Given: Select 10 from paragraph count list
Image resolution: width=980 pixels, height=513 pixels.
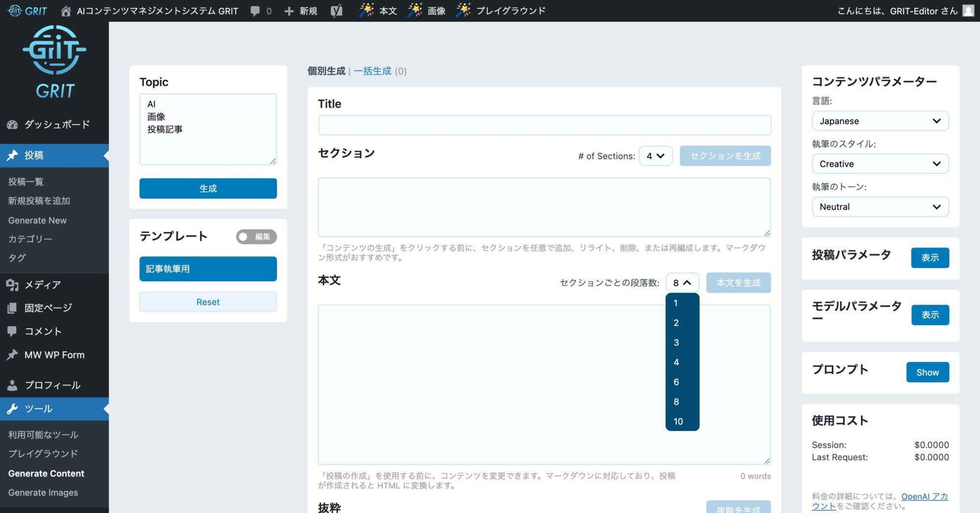Looking at the screenshot, I should tap(678, 421).
